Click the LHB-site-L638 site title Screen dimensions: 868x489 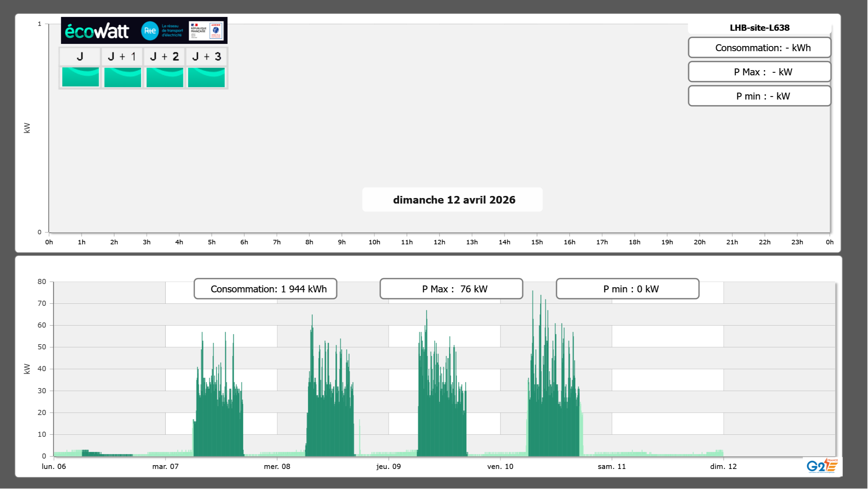pyautogui.click(x=759, y=28)
